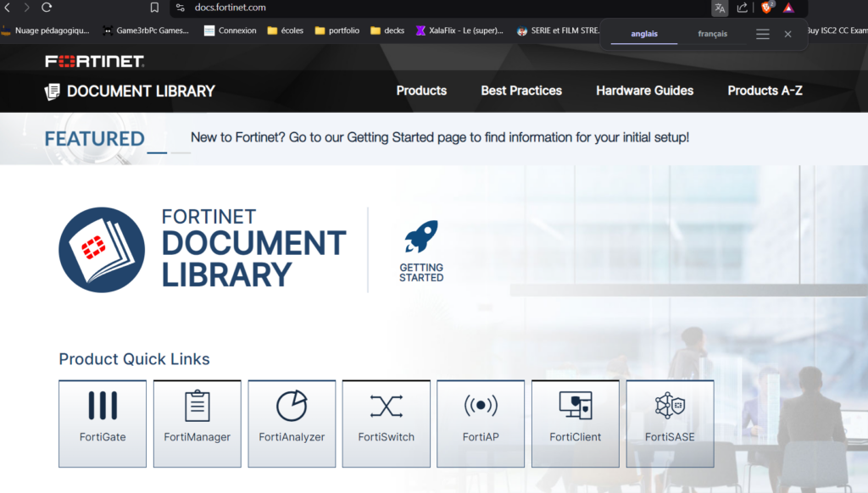Open the SERIE et FILM STRE bookmark

coord(558,30)
